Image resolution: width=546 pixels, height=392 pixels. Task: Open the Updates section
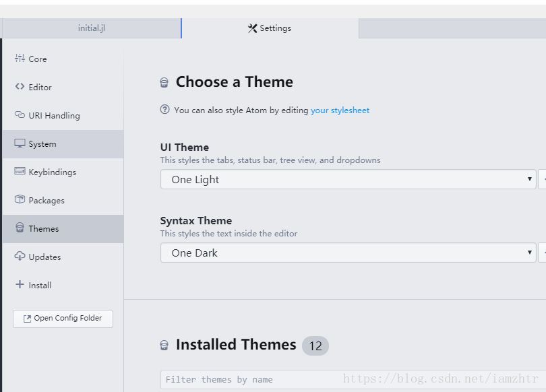(63, 257)
